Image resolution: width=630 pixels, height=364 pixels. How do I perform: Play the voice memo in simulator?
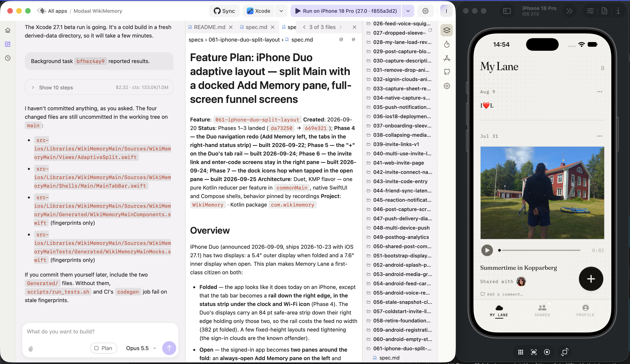(487, 250)
